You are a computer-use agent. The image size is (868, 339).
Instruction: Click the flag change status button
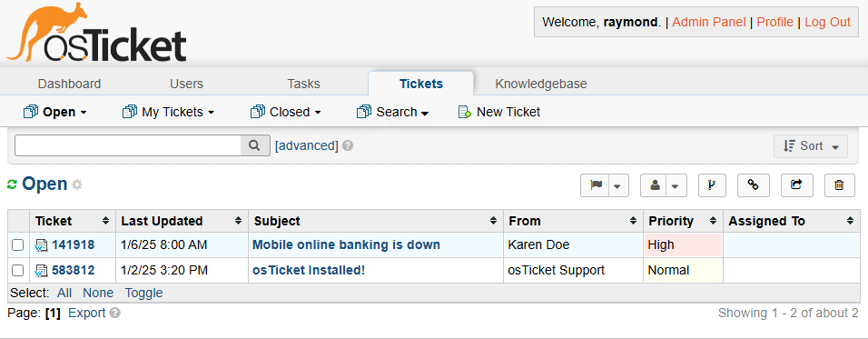click(595, 185)
